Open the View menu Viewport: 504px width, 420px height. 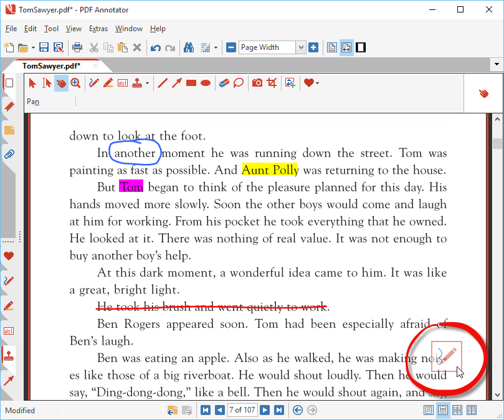74,29
